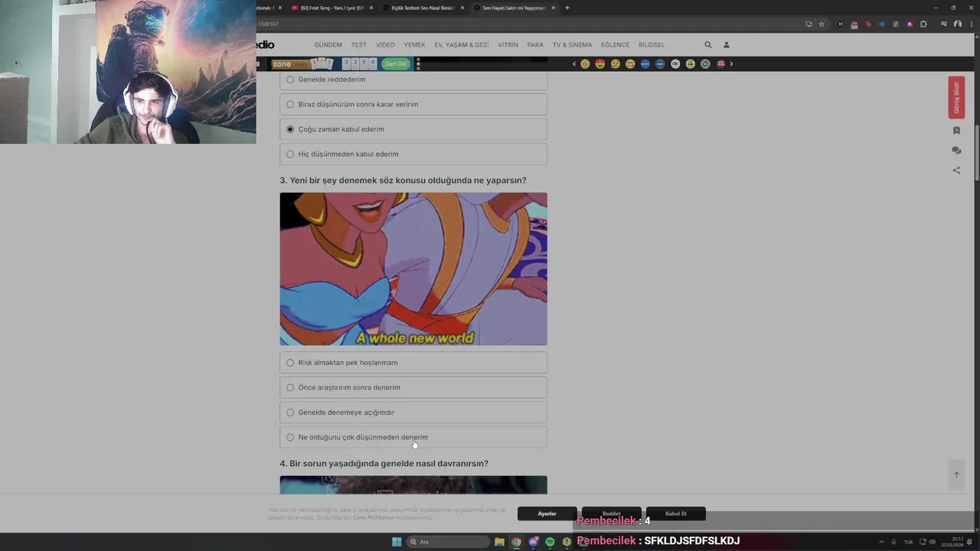980x551 pixels.
Task: Click the smiling blush emoji in bar
Action: [x=630, y=64]
